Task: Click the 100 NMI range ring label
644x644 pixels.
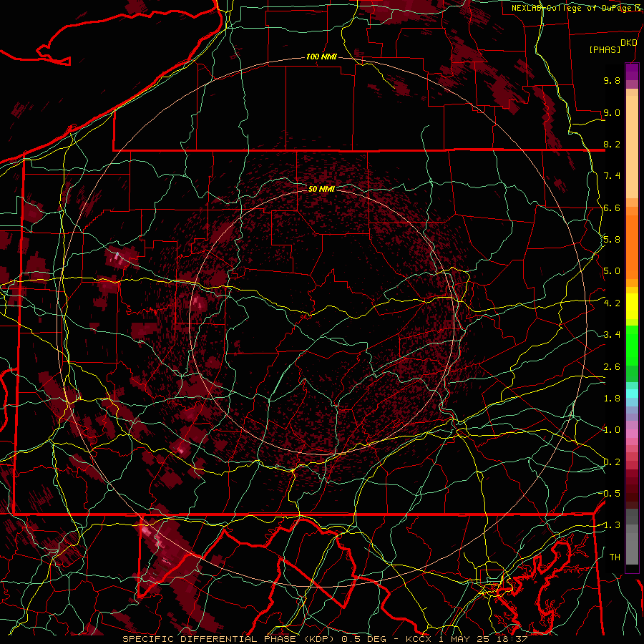Action: click(321, 57)
